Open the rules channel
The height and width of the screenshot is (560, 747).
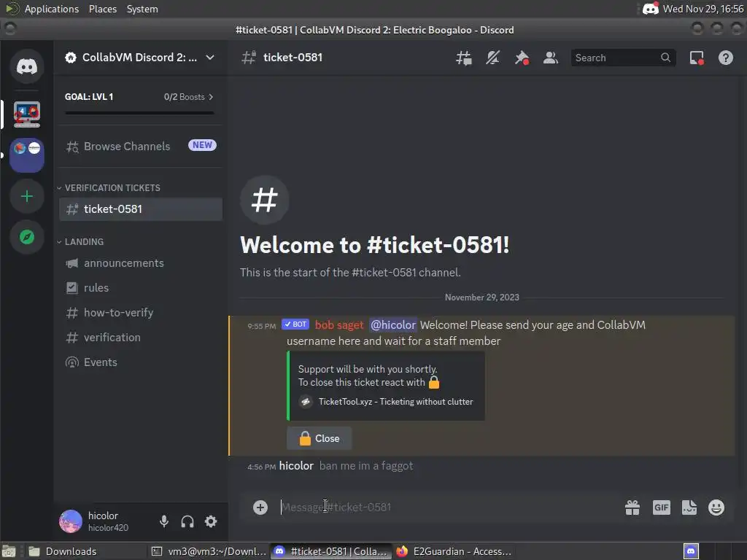(141, 287)
